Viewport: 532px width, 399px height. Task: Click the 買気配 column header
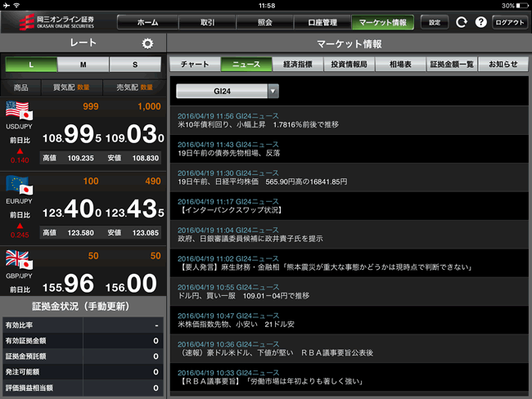71,87
